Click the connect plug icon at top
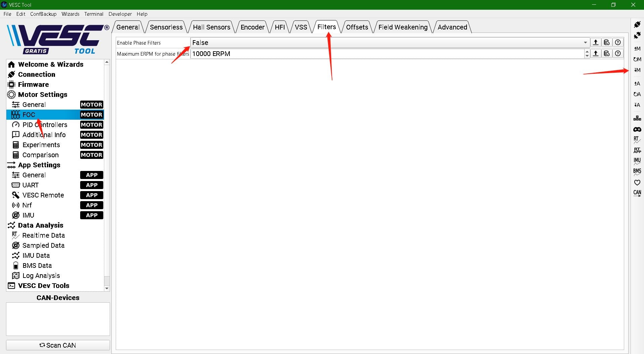The width and height of the screenshot is (644, 354). (637, 24)
